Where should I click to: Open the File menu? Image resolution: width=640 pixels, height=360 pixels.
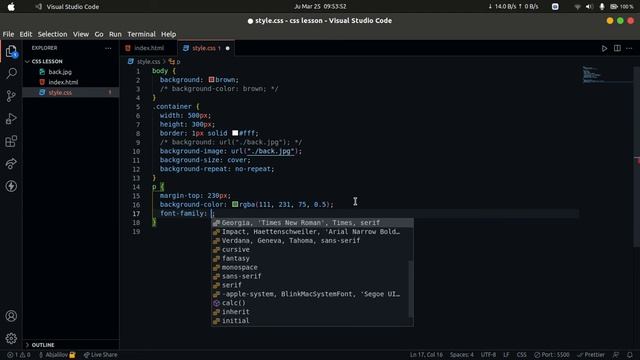[8, 34]
